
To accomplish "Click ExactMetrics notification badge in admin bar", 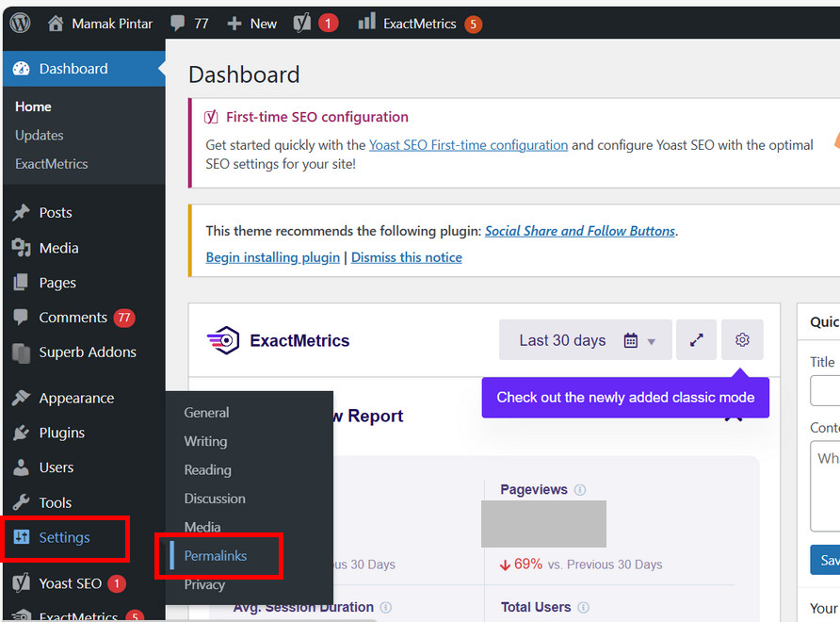I will [x=473, y=25].
